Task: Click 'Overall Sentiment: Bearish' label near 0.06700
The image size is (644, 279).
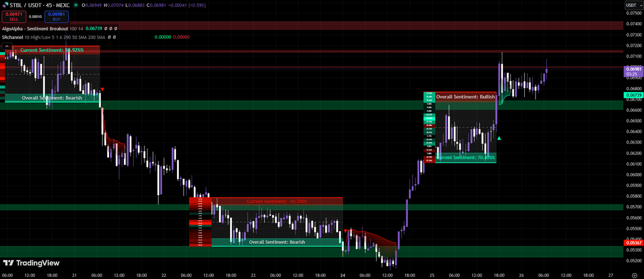Action: pyautogui.click(x=52, y=98)
